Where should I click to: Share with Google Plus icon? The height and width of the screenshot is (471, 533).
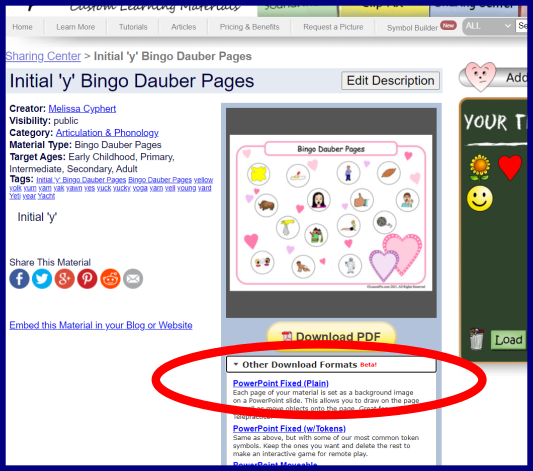tap(65, 279)
